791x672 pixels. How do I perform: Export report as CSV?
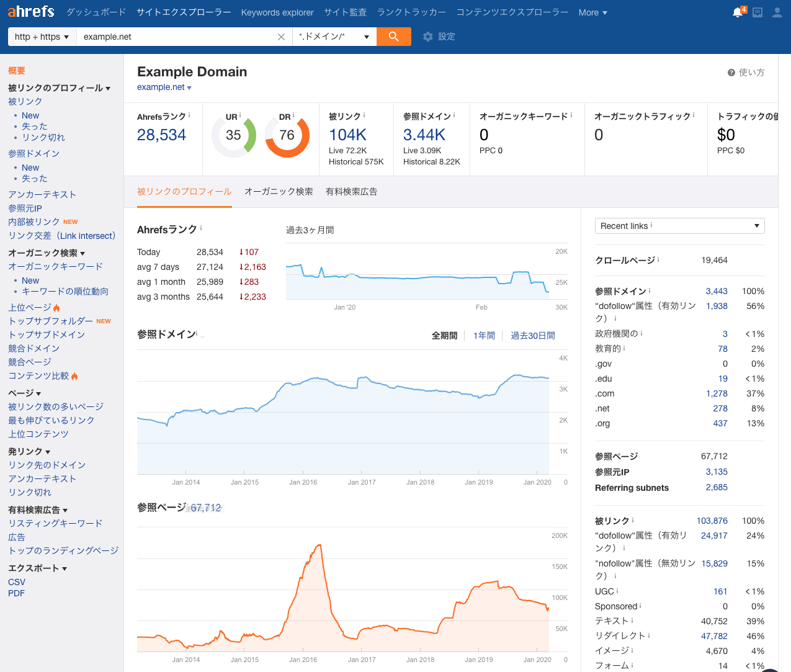pos(17,582)
